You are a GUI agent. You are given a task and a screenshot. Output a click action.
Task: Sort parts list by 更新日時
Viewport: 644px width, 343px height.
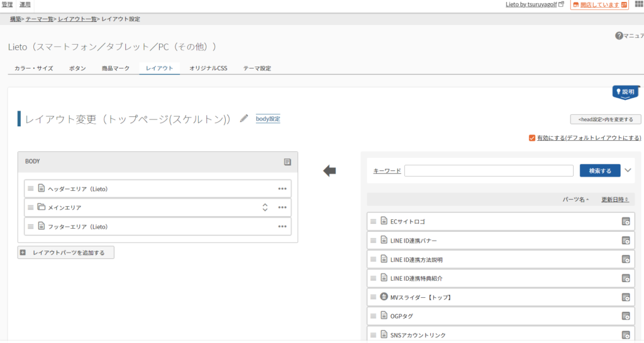(x=614, y=199)
